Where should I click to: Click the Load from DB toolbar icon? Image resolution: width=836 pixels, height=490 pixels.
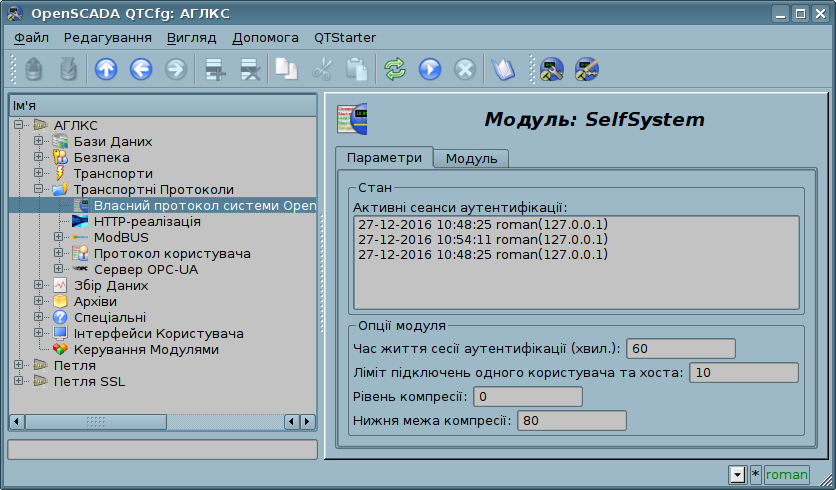click(x=34, y=69)
